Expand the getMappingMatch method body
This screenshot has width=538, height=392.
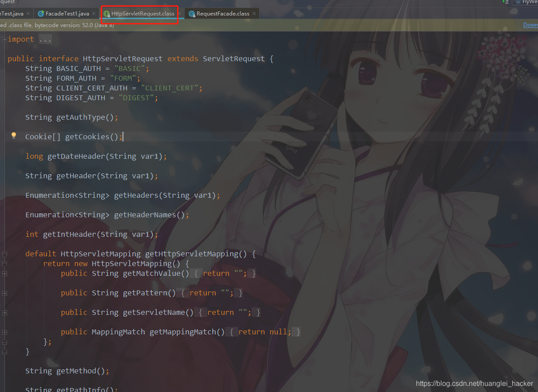(4, 332)
